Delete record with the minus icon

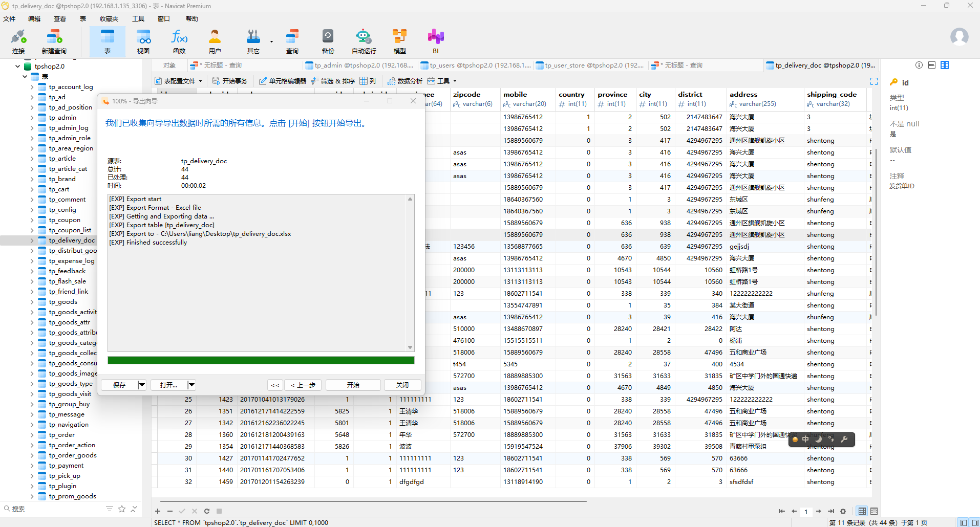pyautogui.click(x=170, y=511)
